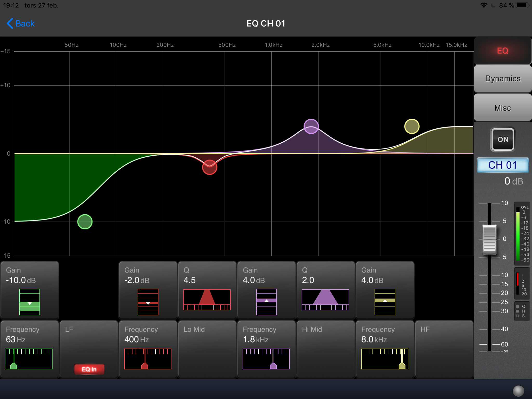The width and height of the screenshot is (532, 399).
Task: Go Back to previous screen
Action: point(21,23)
